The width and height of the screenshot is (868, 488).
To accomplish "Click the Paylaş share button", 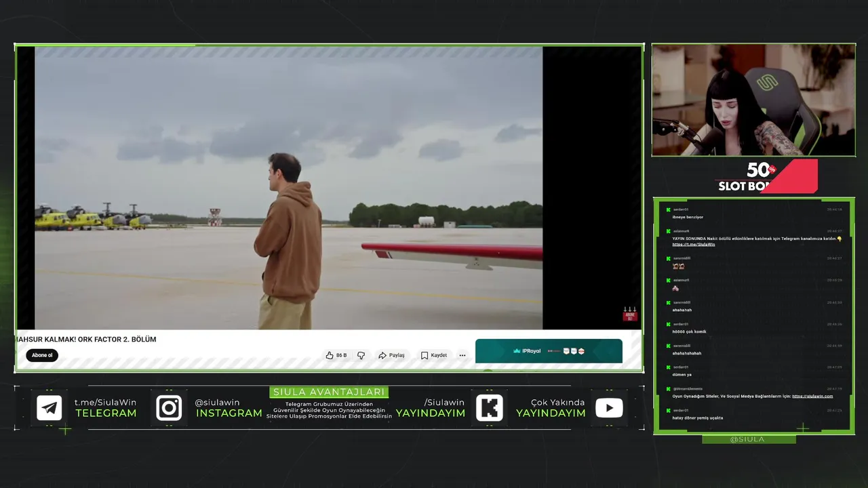I will 392,355.
